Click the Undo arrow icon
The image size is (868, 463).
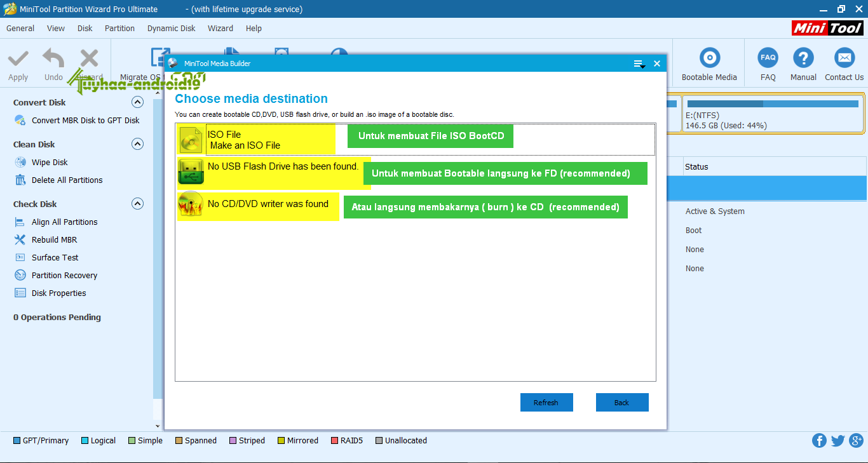(x=53, y=59)
